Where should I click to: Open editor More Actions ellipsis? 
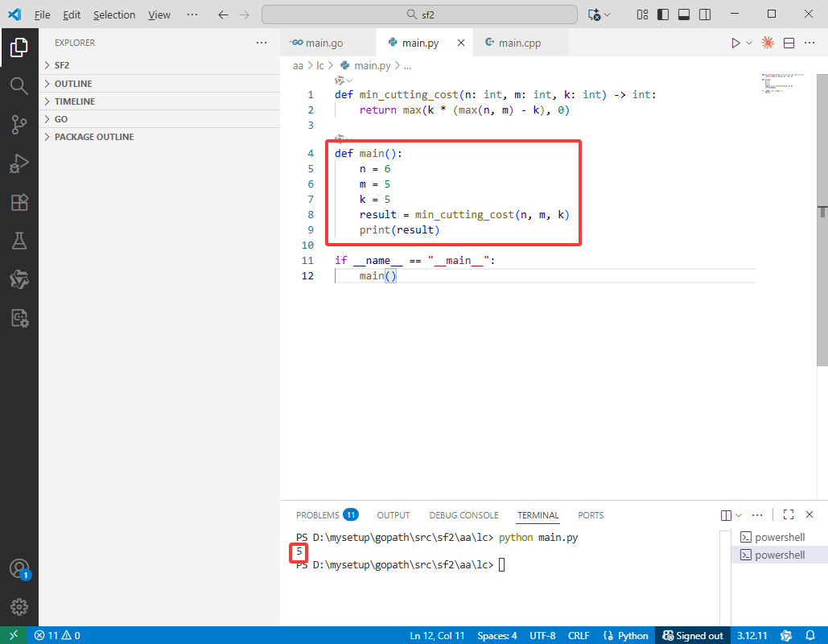pyautogui.click(x=809, y=43)
